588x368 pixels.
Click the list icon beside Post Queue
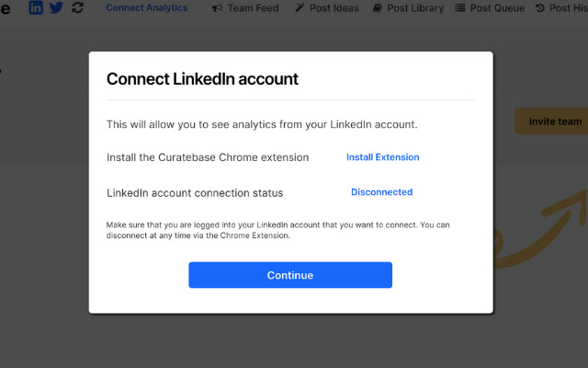(x=460, y=7)
